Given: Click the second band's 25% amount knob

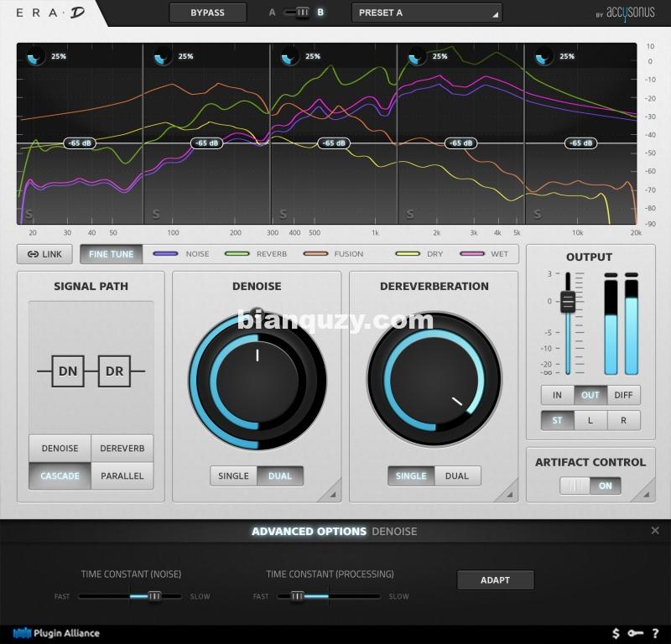Looking at the screenshot, I should point(162,56).
